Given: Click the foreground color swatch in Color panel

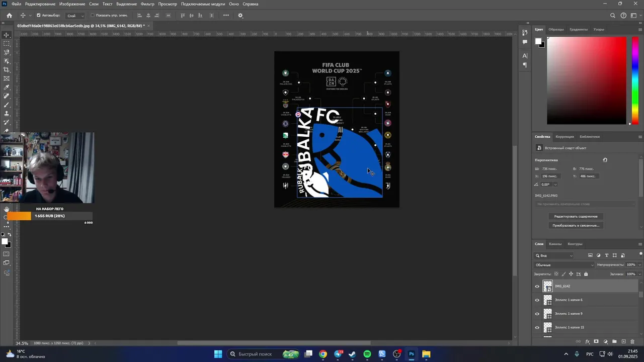Looking at the screenshot, I should pyautogui.click(x=538, y=41).
